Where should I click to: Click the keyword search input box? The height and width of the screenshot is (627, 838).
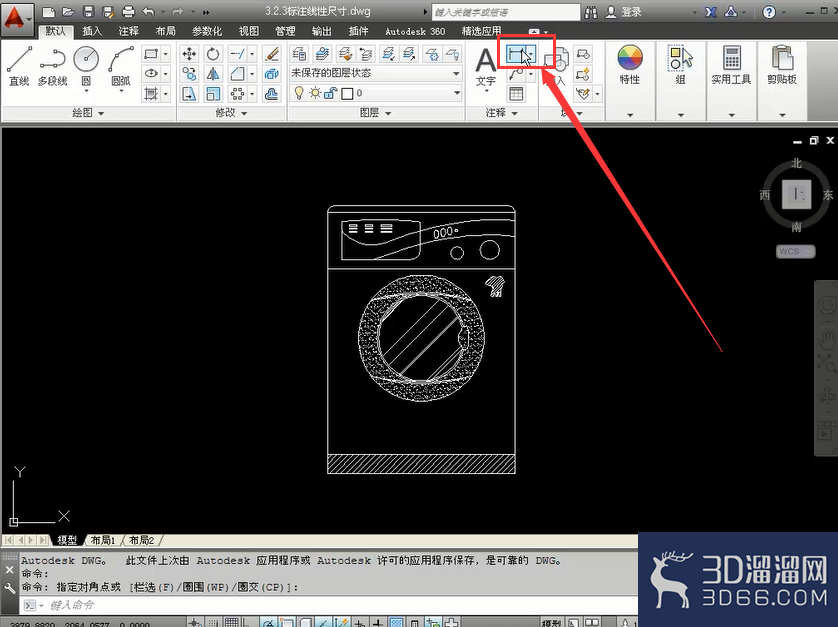[x=506, y=12]
